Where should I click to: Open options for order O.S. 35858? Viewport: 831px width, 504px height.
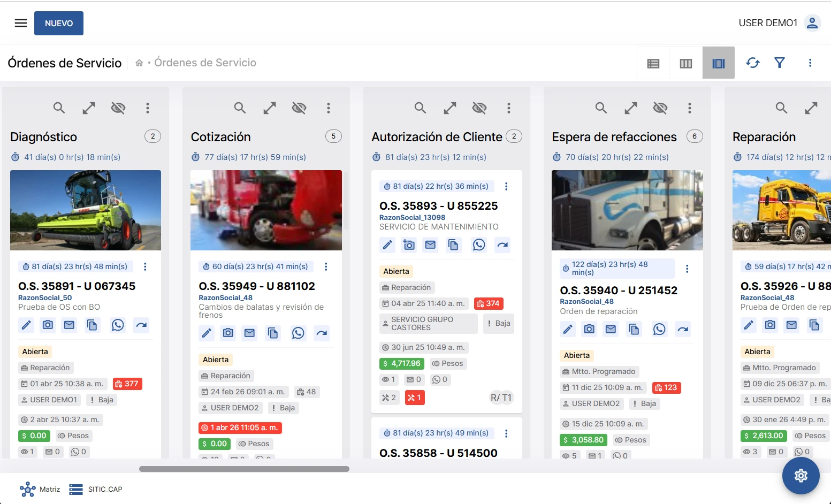[506, 433]
